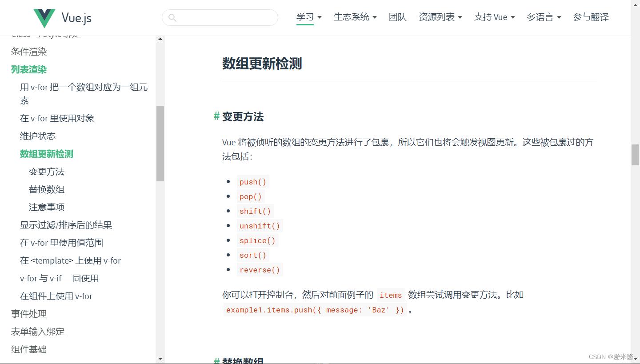This screenshot has height=364, width=640.
Task: Open 用 v-for 把一个数组对应为一组元素 section
Action: (84, 94)
